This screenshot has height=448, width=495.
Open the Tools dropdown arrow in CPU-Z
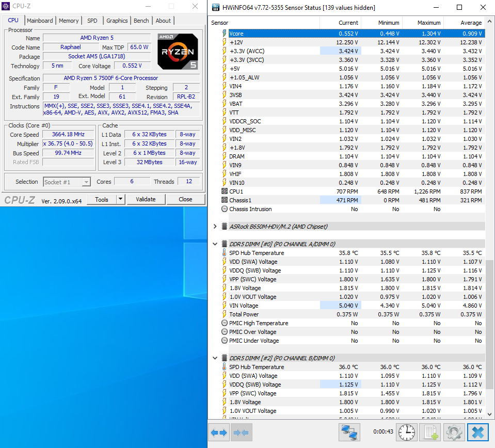tap(120, 199)
